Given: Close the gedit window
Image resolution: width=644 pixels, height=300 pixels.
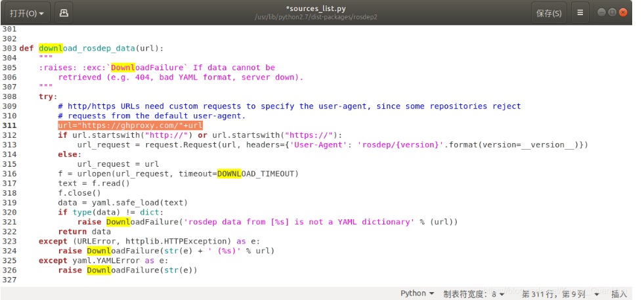Looking at the screenshot, I should [x=622, y=12].
